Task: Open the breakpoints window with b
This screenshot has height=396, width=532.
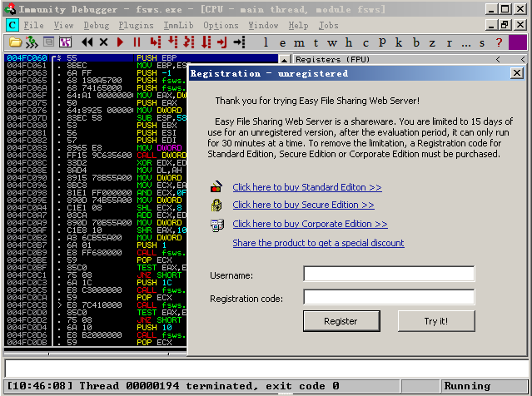Action: (416, 42)
